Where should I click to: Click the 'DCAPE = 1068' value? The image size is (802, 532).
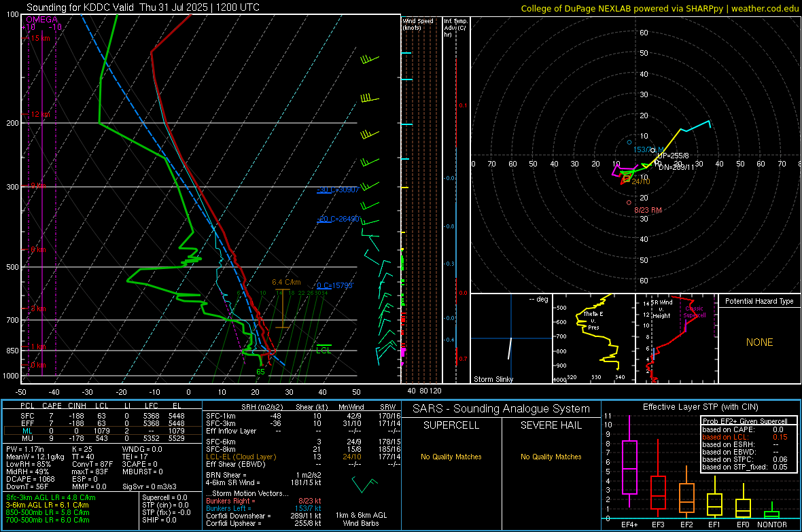(x=30, y=479)
